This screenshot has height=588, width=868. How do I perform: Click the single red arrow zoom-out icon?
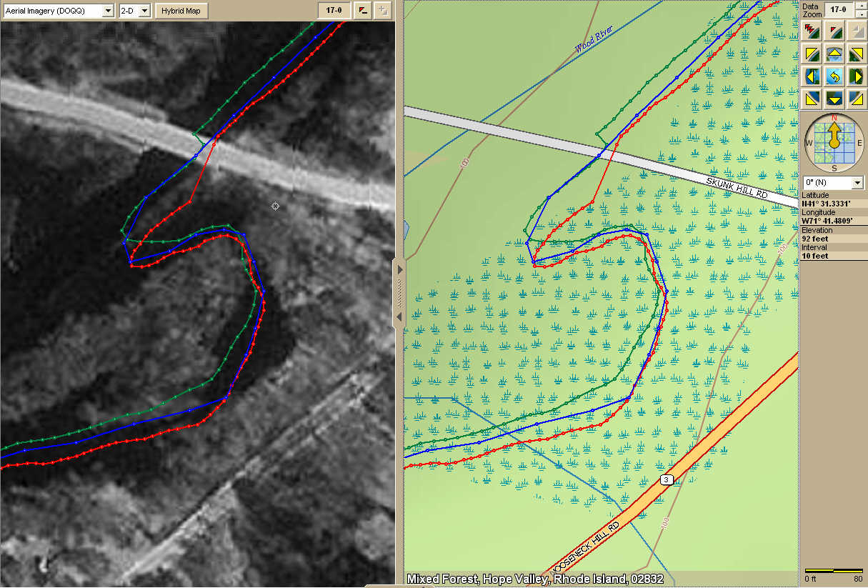click(x=834, y=30)
